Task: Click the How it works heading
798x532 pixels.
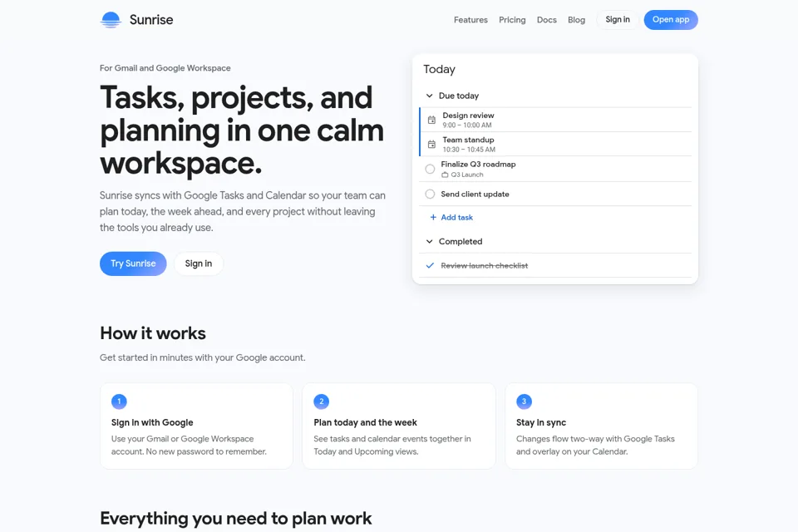Action: 153,333
